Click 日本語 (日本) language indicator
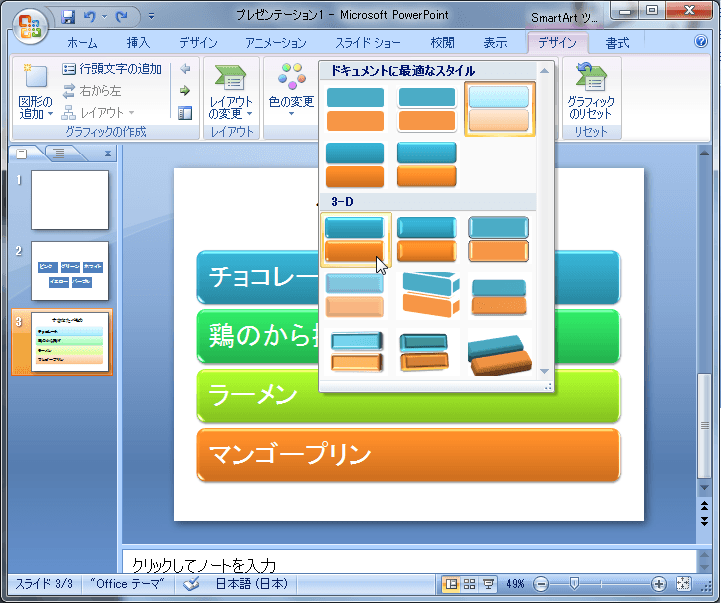Image resolution: width=721 pixels, height=603 pixels. (252, 584)
